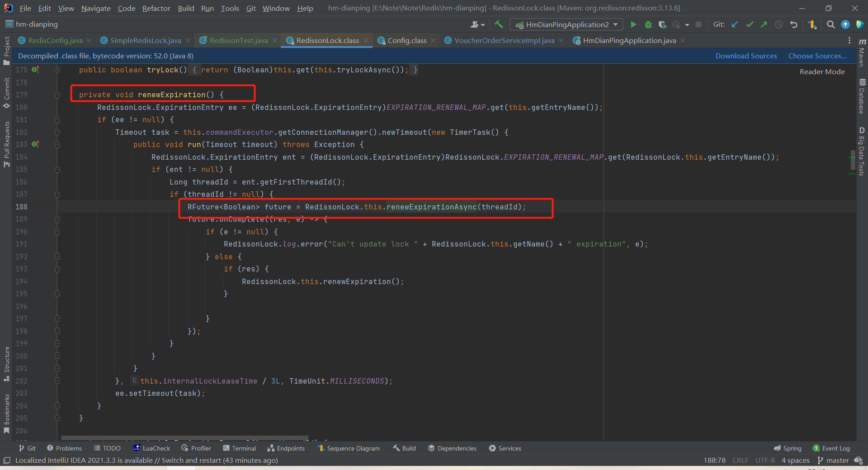Open Pull Requests side panel
Screen dimensions: 868x470
point(6,144)
